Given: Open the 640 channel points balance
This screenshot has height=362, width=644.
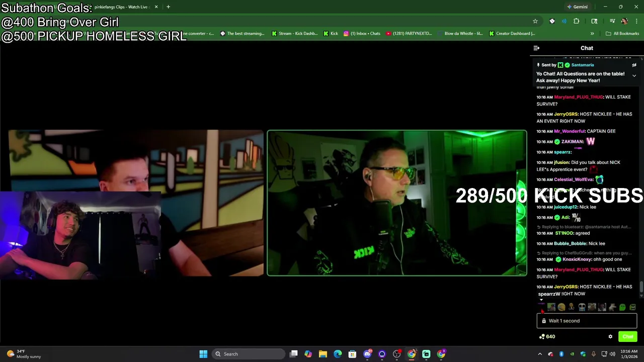Looking at the screenshot, I should (x=547, y=337).
